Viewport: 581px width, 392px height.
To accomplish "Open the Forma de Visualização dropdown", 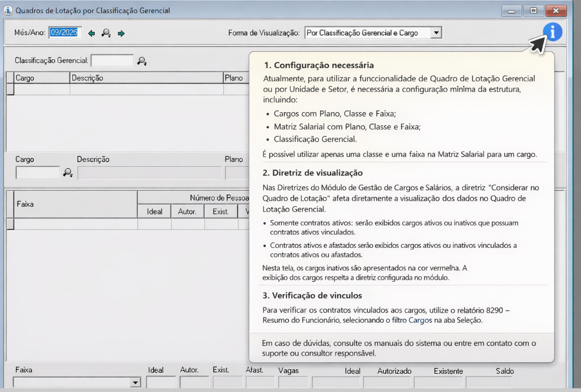I will (x=436, y=33).
